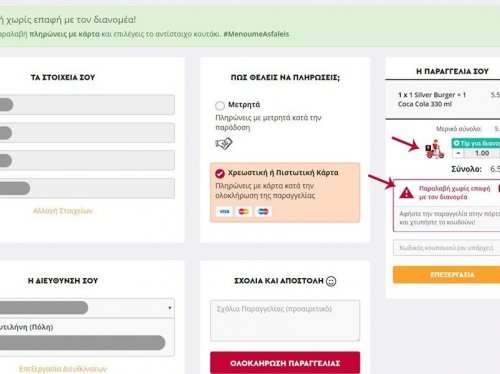This screenshot has height=374, width=500.
Task: Toggle contactless delivery checkbox
Action: [499, 189]
